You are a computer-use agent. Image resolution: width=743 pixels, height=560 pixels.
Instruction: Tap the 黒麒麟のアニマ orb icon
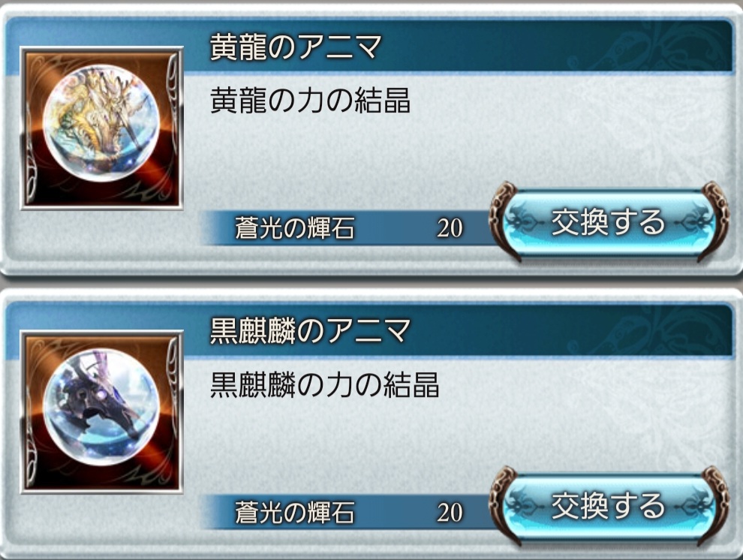pos(101,411)
